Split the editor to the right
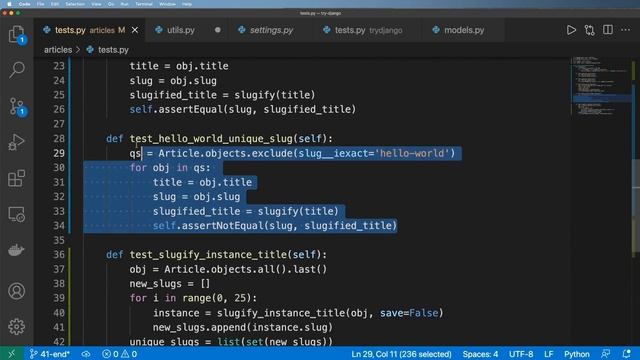 tap(608, 30)
